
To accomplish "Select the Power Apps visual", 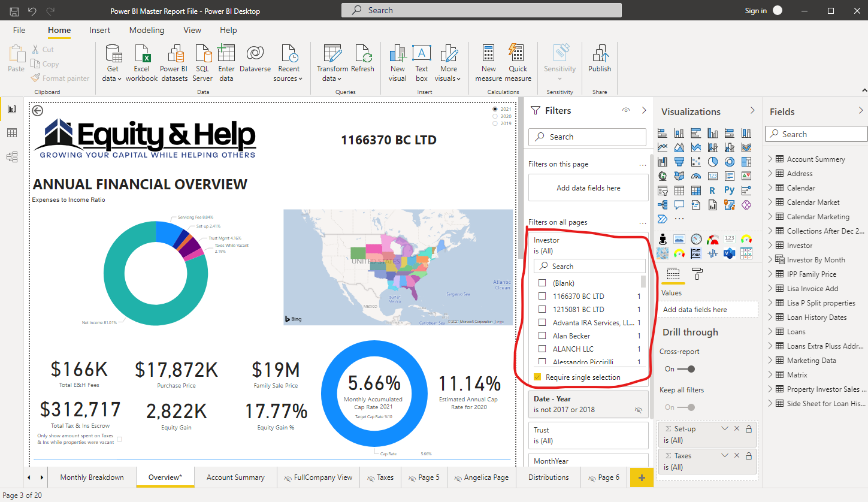I will pyautogui.click(x=746, y=205).
